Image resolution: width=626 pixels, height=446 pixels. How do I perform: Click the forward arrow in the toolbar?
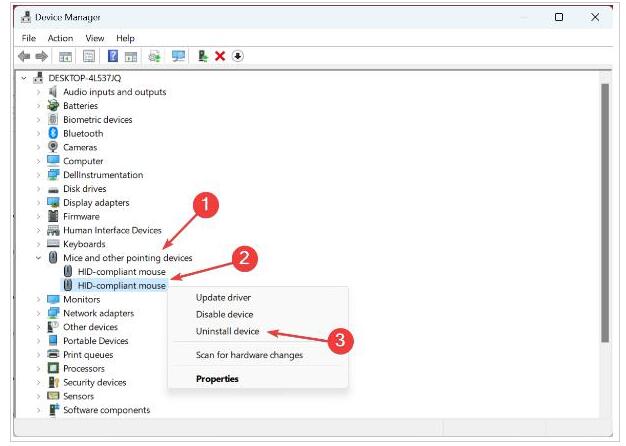coord(42,56)
